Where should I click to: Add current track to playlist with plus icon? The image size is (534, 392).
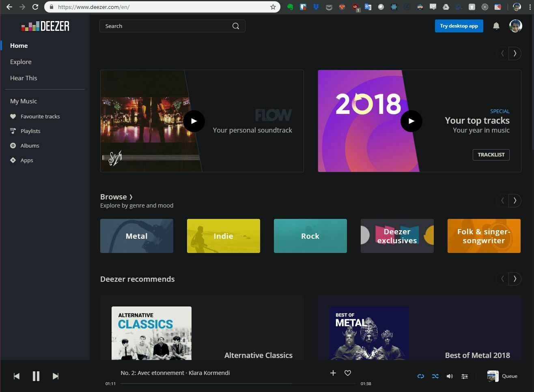tap(333, 373)
